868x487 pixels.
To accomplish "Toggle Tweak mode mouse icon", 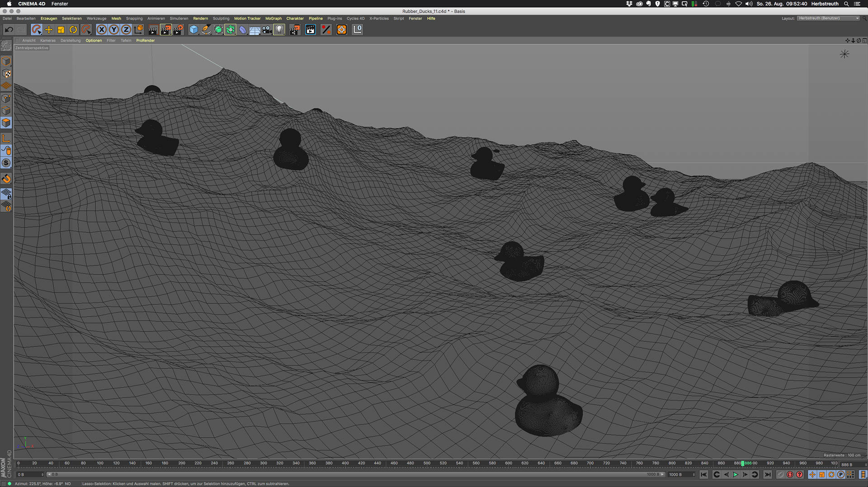I will point(6,151).
